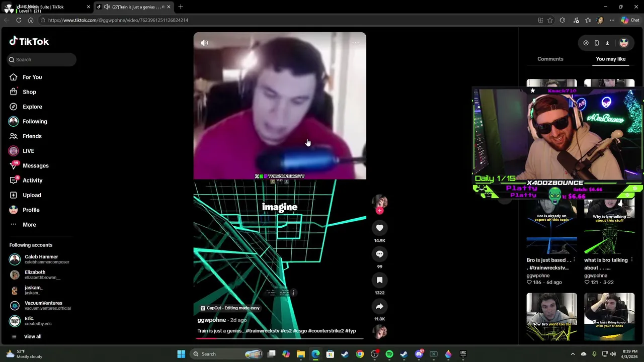Open the CapCut Editing made easy tag
Viewport: 644px width, 362px height.
230,308
